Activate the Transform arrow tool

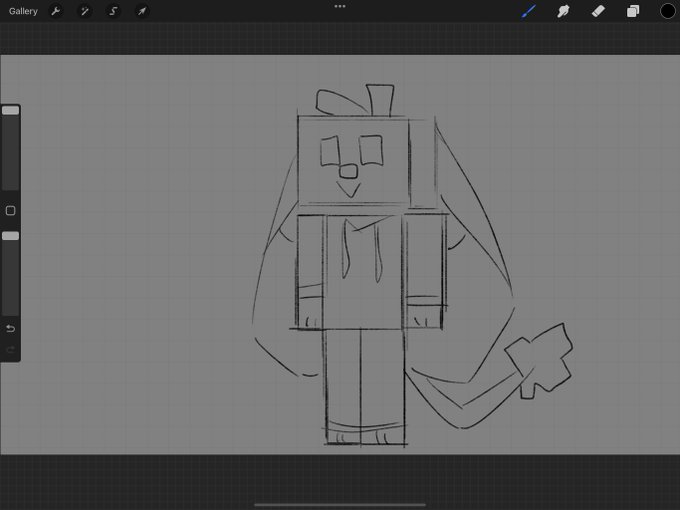tap(142, 11)
